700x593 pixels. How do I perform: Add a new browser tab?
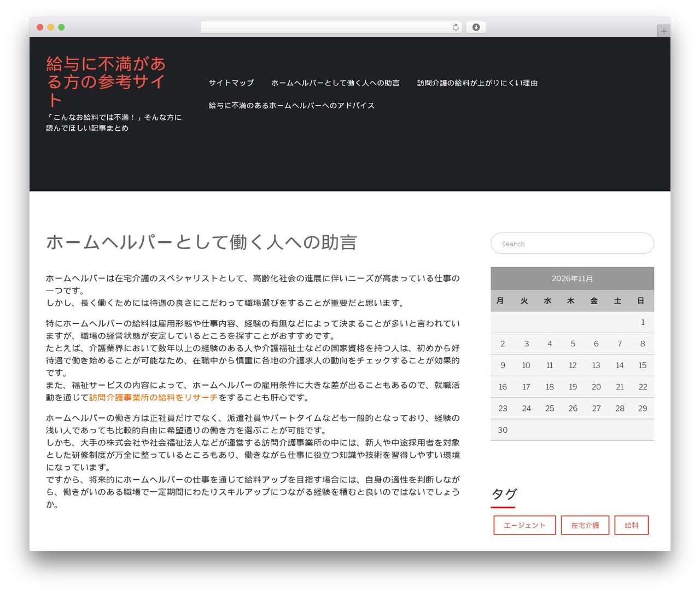pos(663,31)
